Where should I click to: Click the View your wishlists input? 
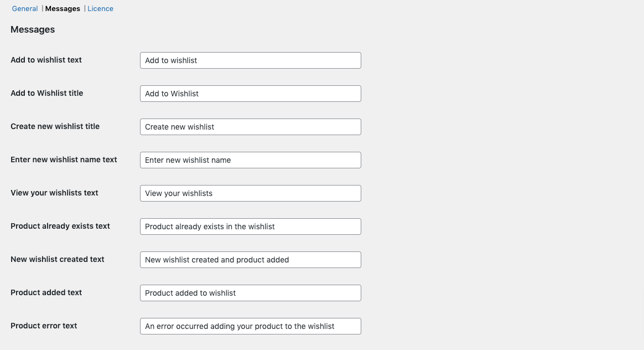[x=250, y=193]
